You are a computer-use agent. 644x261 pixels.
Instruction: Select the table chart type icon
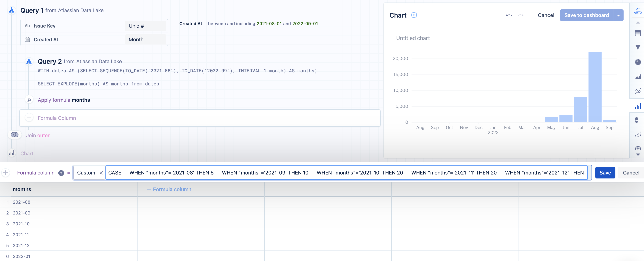(x=638, y=33)
